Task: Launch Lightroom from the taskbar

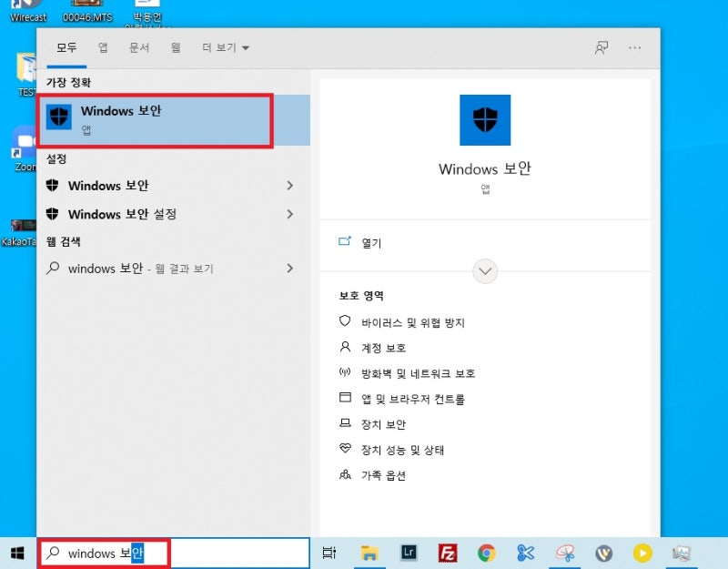Action: pos(409,553)
